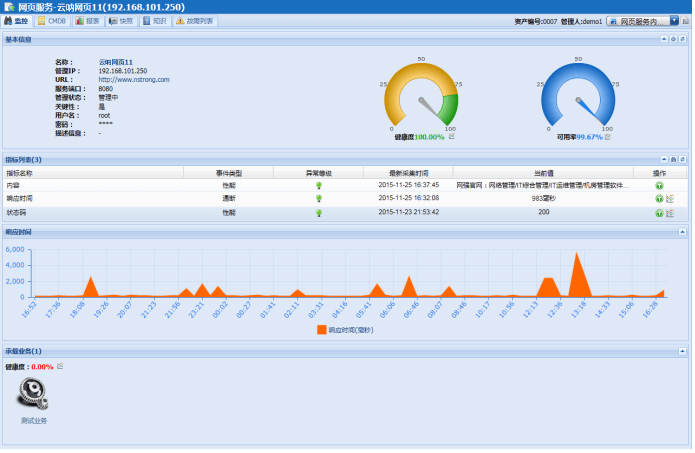Click the tallest peak in response time chart
The height and width of the screenshot is (453, 695).
[x=576, y=256]
